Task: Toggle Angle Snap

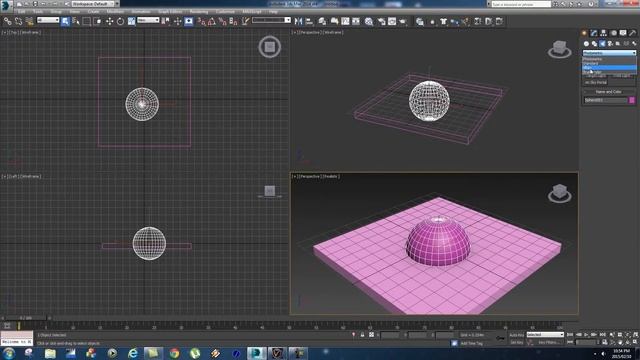Action: pyautogui.click(x=212, y=21)
